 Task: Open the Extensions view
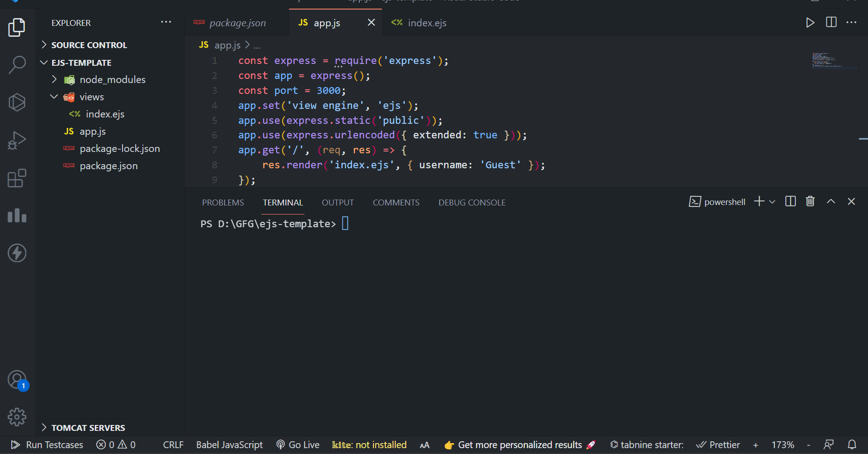[17, 178]
